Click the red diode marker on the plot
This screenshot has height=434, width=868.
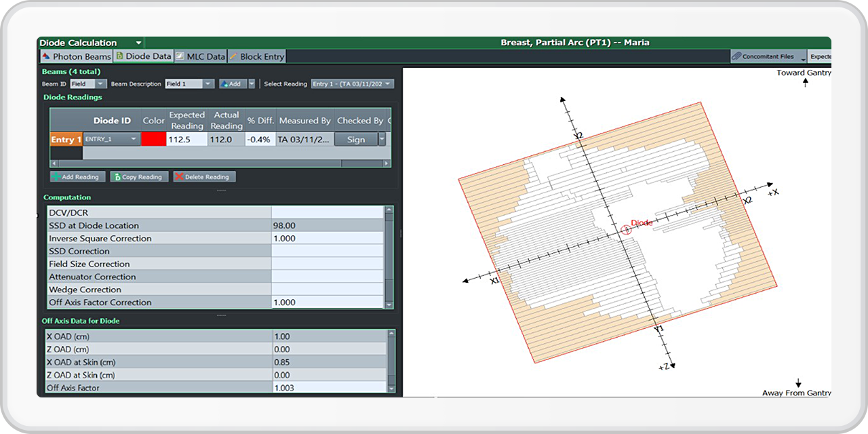click(627, 230)
